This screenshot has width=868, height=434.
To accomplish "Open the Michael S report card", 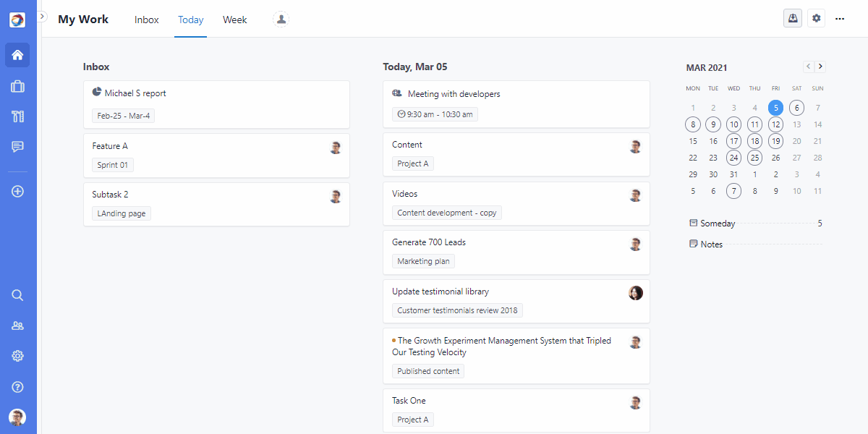I will pos(216,105).
